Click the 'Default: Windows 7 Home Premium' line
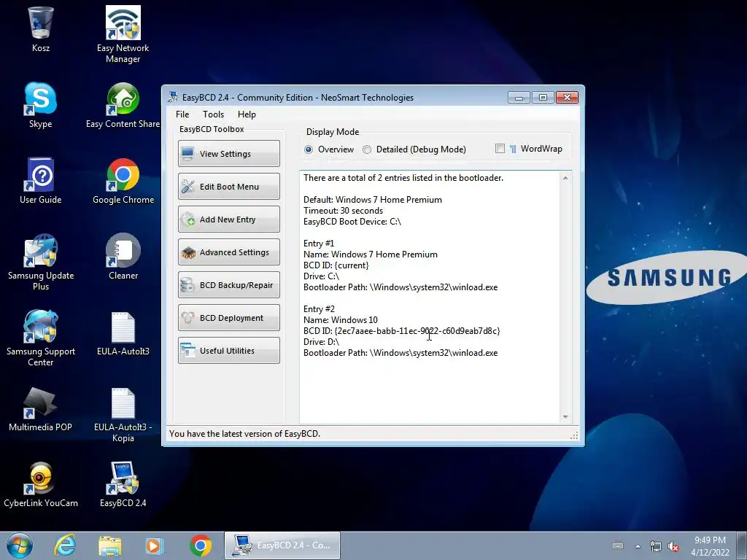 373,200
